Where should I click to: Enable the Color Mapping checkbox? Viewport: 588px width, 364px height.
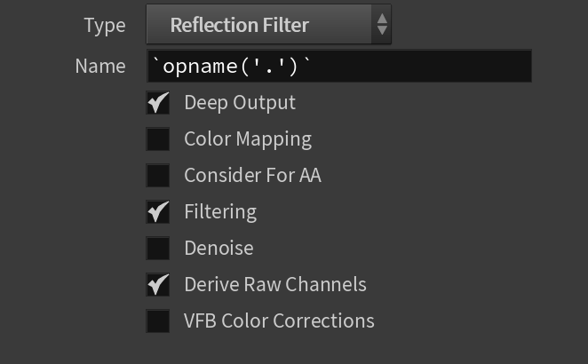coord(158,139)
